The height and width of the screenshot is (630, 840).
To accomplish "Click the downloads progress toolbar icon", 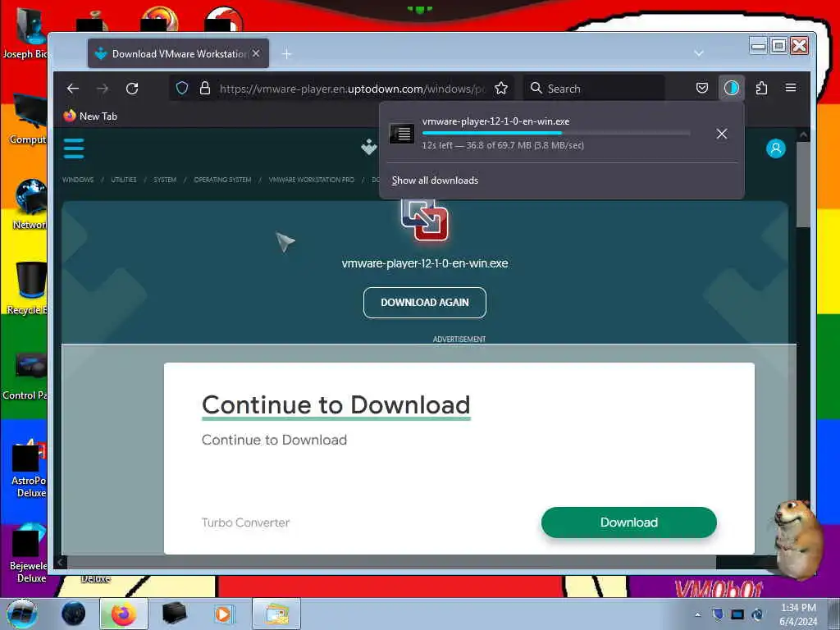I will (731, 88).
